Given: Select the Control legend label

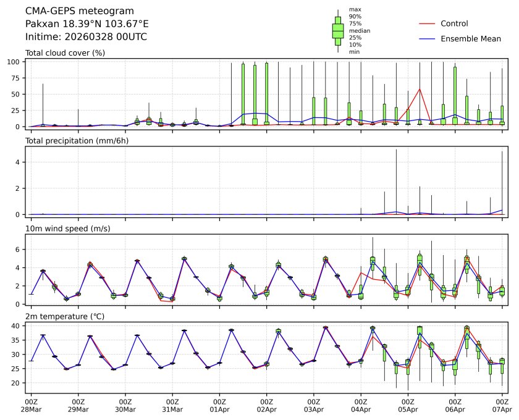Looking at the screenshot, I should [x=454, y=23].
